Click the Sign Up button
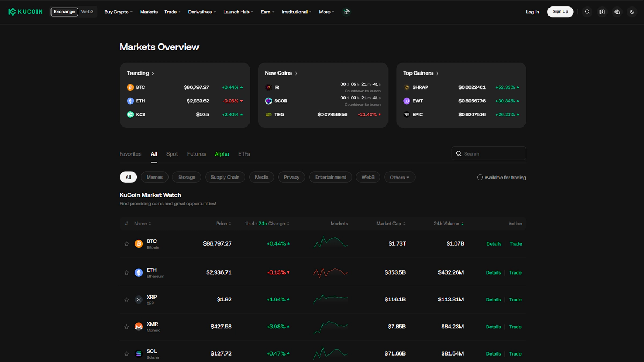 click(560, 12)
